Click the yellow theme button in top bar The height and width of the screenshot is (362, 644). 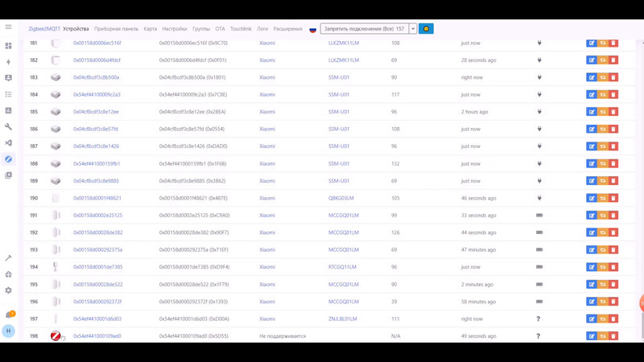pyautogui.click(x=426, y=29)
